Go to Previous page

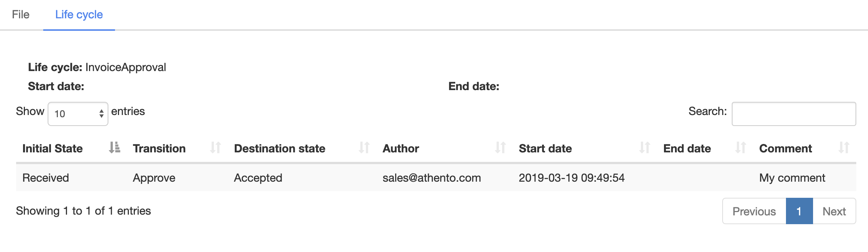point(754,211)
